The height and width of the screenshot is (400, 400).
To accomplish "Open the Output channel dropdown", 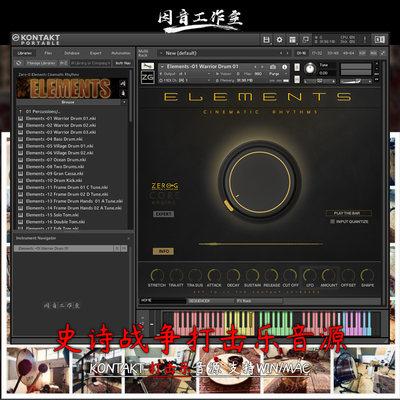I will click(x=185, y=74).
